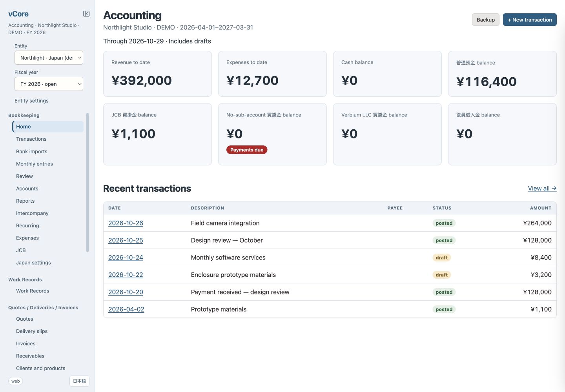Click the JCB 買掛金 balance card
565x392 pixels.
pyautogui.click(x=157, y=134)
